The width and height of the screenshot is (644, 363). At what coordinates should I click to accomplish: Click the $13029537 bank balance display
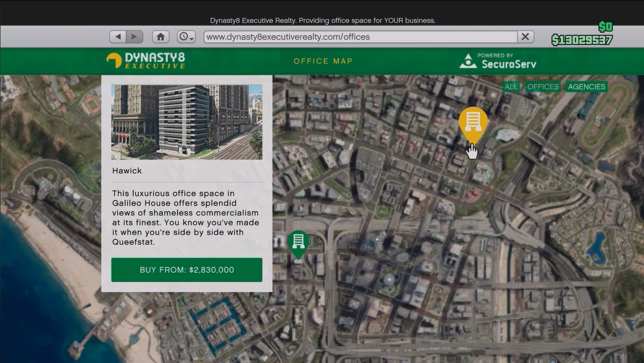(582, 40)
